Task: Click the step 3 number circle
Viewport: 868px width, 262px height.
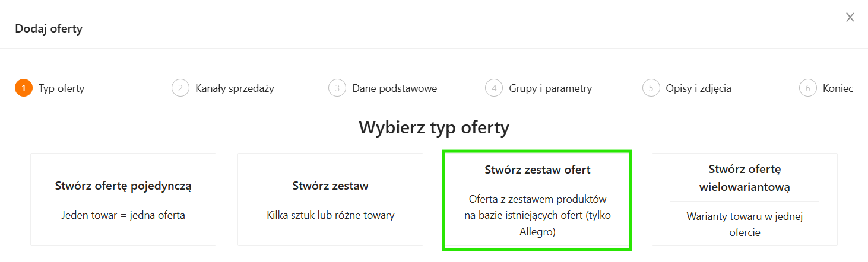Action: (x=337, y=88)
